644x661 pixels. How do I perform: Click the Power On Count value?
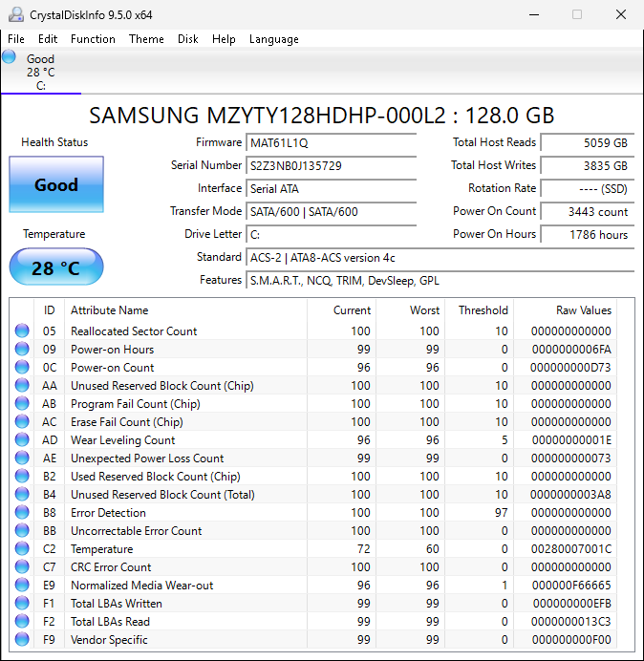coord(588,211)
